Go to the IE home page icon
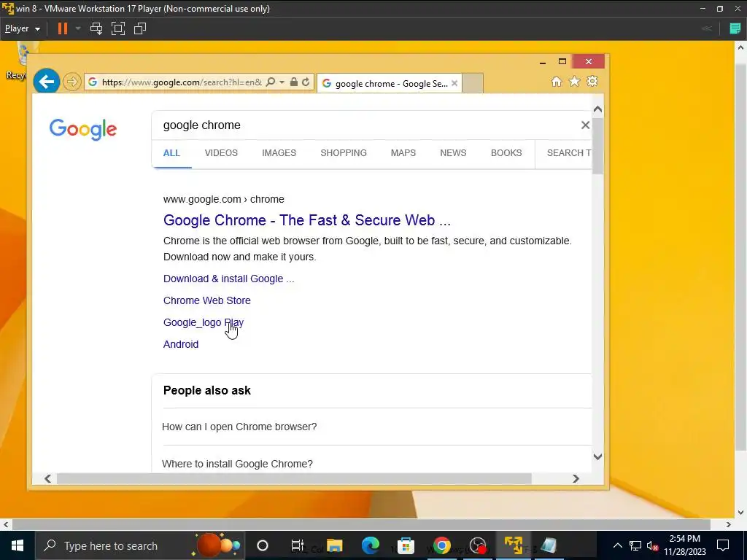The height and width of the screenshot is (560, 747). click(x=557, y=82)
